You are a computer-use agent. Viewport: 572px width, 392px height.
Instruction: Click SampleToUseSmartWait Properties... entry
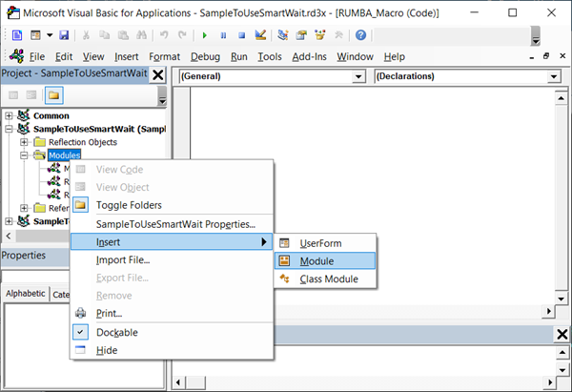[175, 224]
